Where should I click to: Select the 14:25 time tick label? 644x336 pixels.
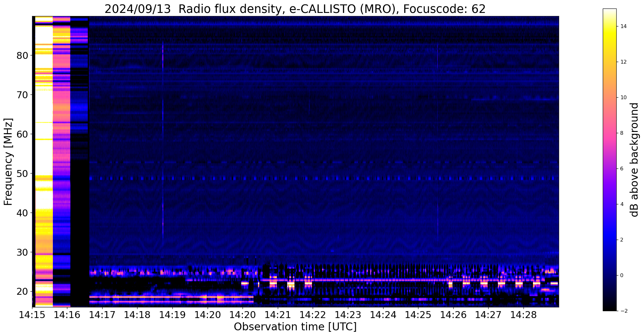[418, 315]
